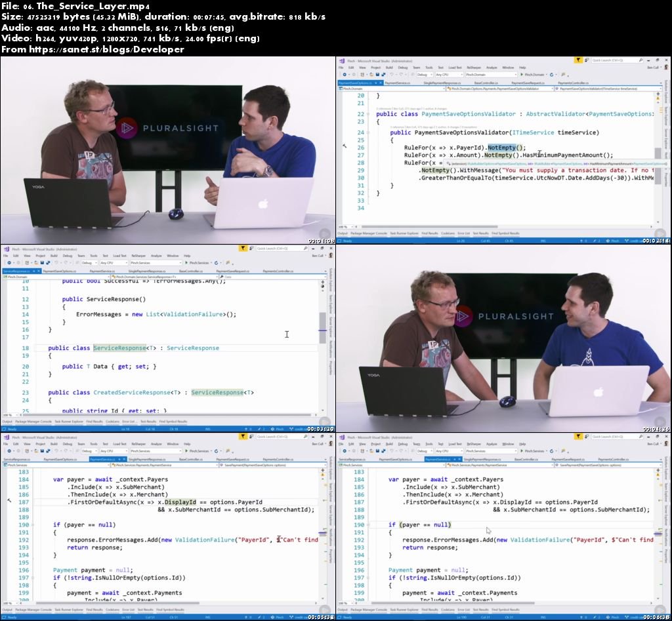Collapse the if block at line 190 in 05:32 frame
Screen dimensions: 672x621
click(33, 525)
